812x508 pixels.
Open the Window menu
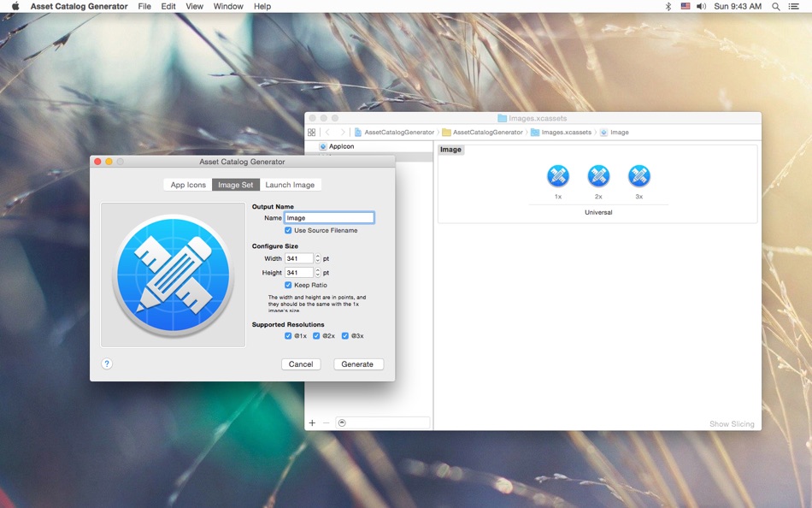pyautogui.click(x=228, y=6)
